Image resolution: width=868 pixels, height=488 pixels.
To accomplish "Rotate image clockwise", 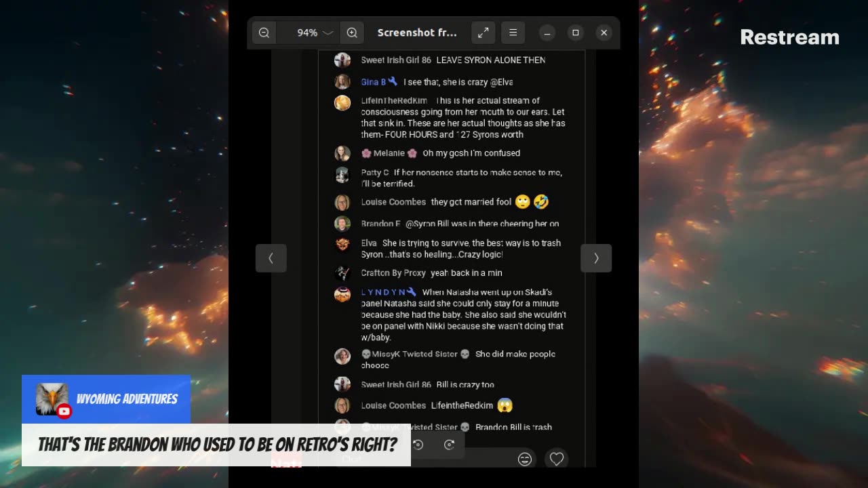I will tap(449, 445).
